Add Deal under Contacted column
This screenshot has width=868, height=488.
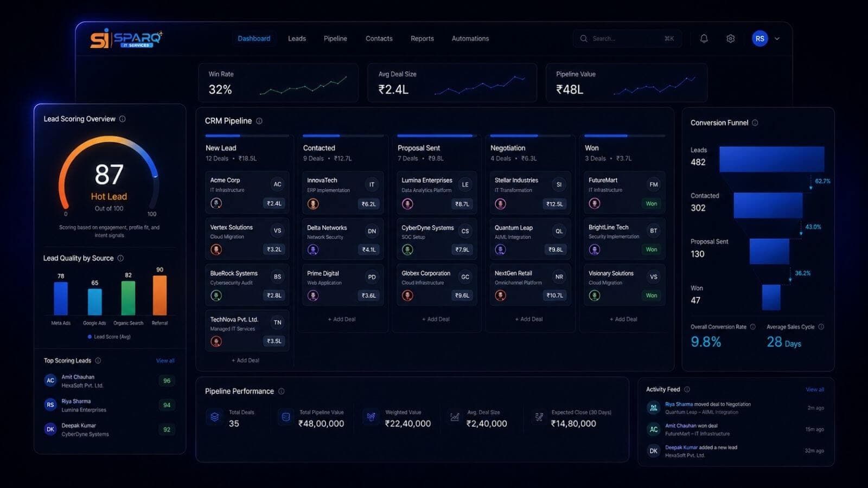(342, 319)
